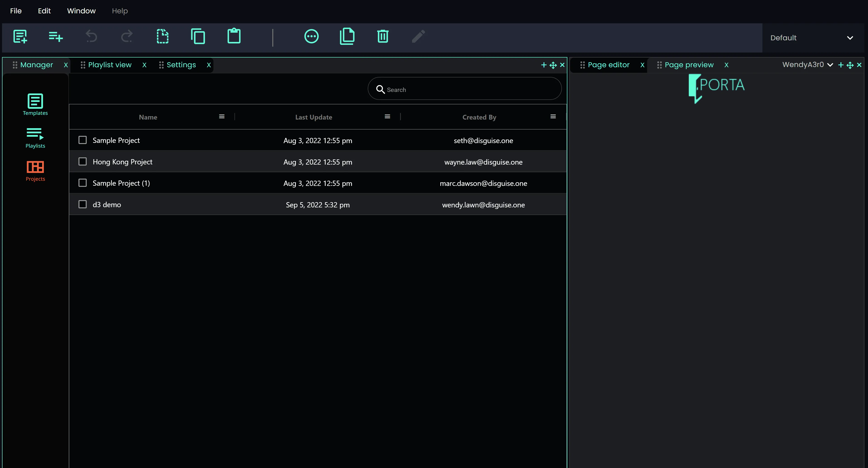Select the d3 demo row checkbox

click(82, 204)
